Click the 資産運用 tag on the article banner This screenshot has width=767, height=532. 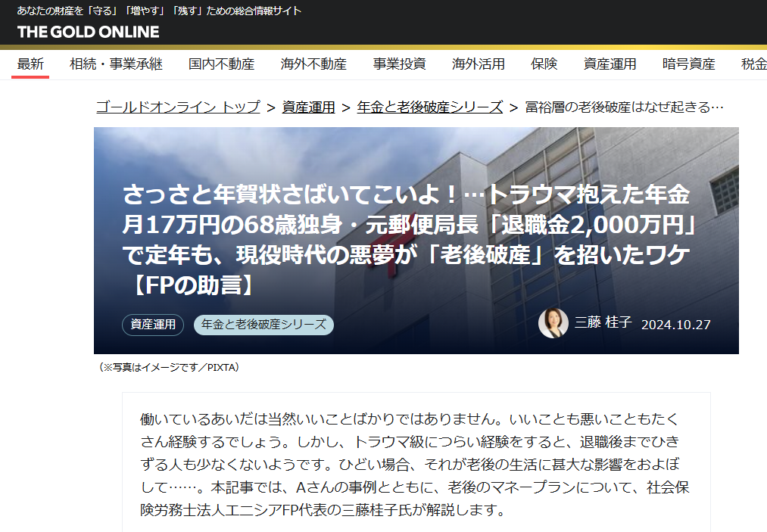(153, 325)
